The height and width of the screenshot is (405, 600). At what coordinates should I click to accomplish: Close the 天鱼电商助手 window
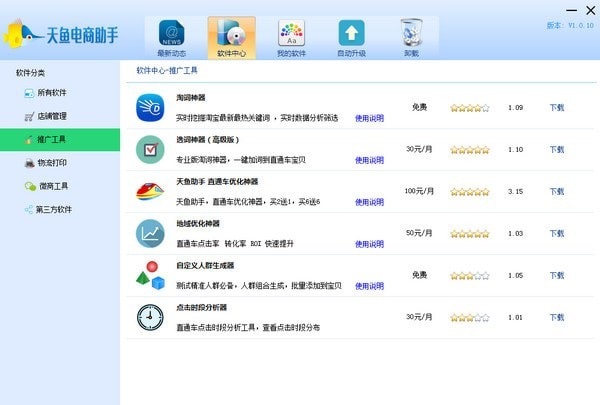[590, 10]
